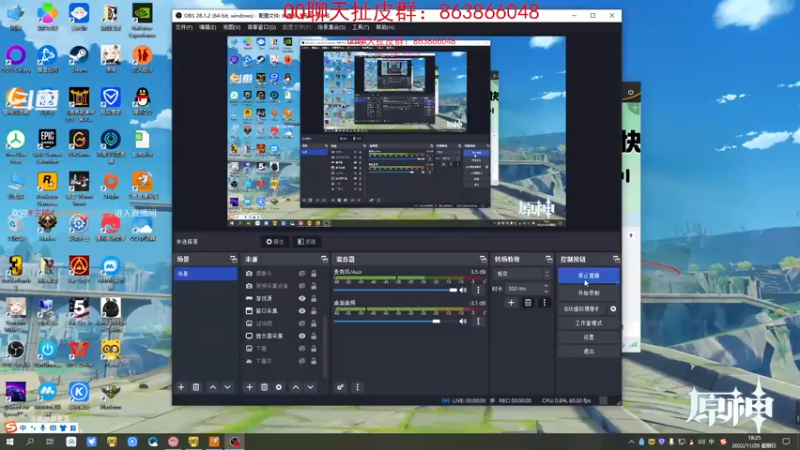Remove the selected source with trash icon
The image size is (800, 450).
click(x=264, y=387)
